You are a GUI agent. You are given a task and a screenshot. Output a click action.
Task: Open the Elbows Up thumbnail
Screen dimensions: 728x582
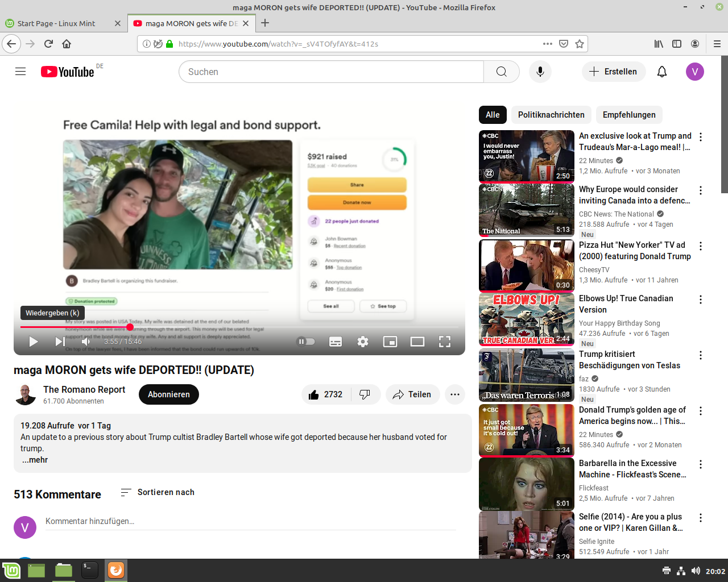[527, 319]
